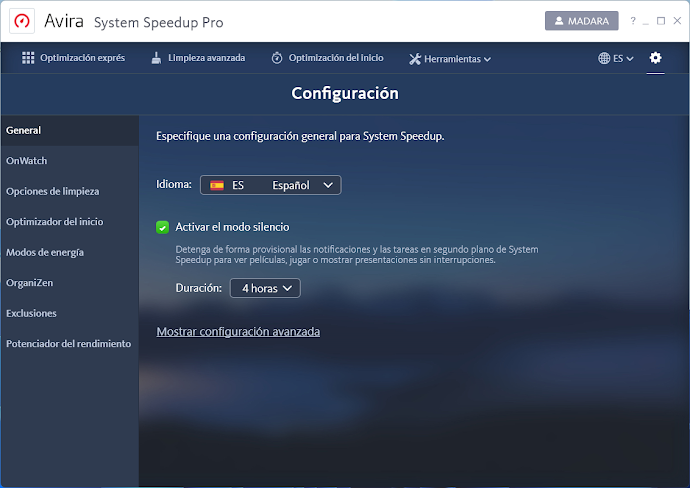This screenshot has height=488, width=690.
Task: Click the MADARA account button
Action: click(581, 21)
